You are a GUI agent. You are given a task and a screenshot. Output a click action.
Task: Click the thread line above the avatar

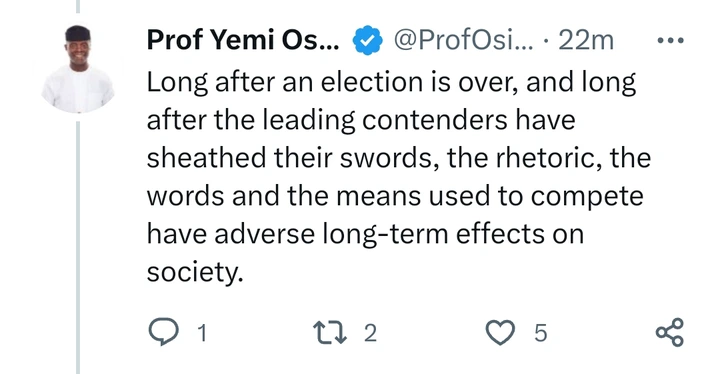pyautogui.click(x=78, y=6)
